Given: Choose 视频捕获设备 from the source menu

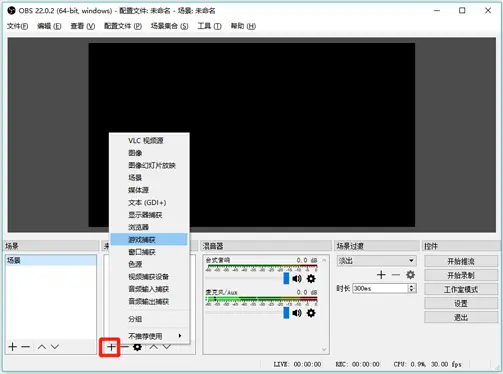Looking at the screenshot, I should [149, 277].
